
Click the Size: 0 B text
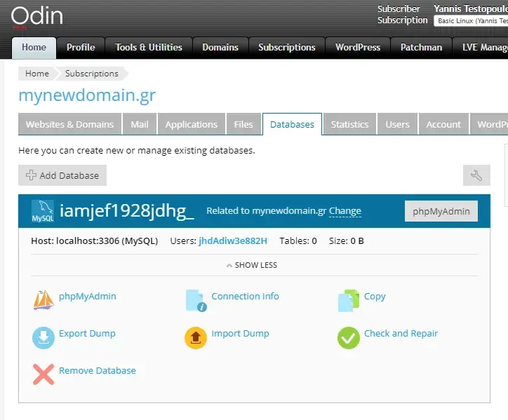click(x=347, y=241)
